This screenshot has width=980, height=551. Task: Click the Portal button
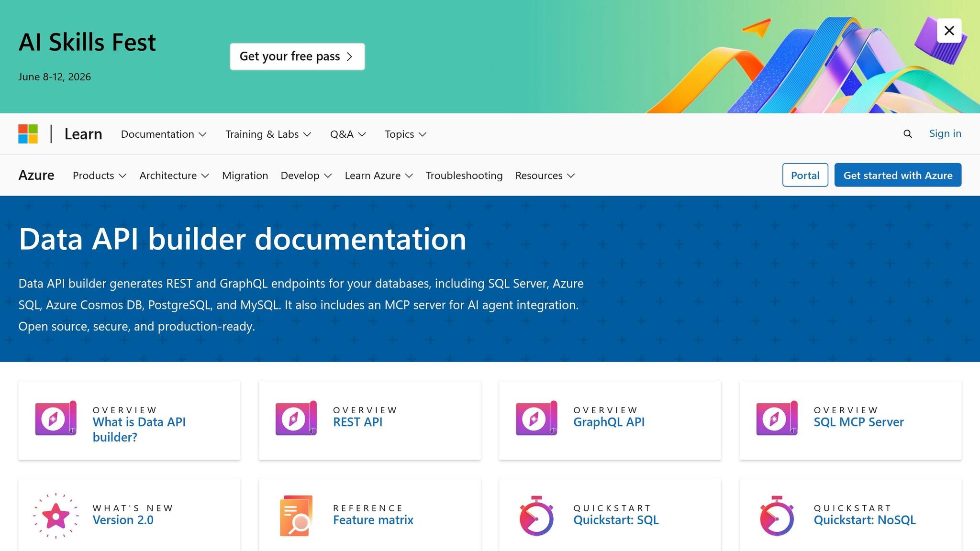[805, 175]
